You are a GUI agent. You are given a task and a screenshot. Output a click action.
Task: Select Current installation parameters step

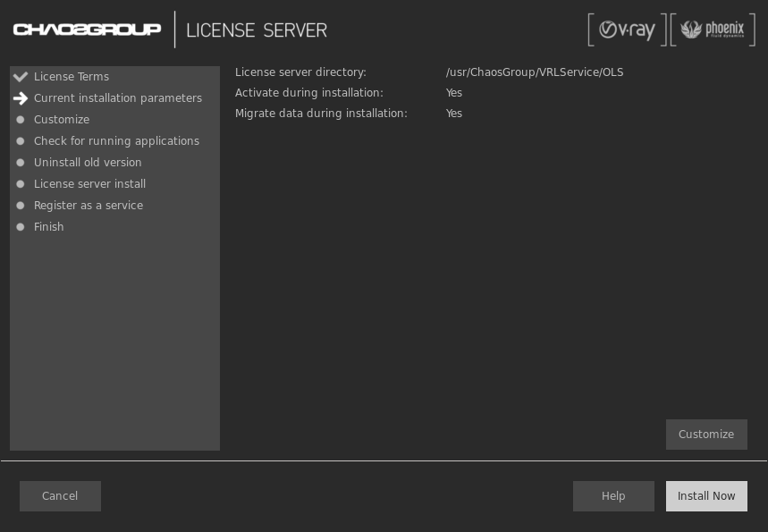[118, 98]
